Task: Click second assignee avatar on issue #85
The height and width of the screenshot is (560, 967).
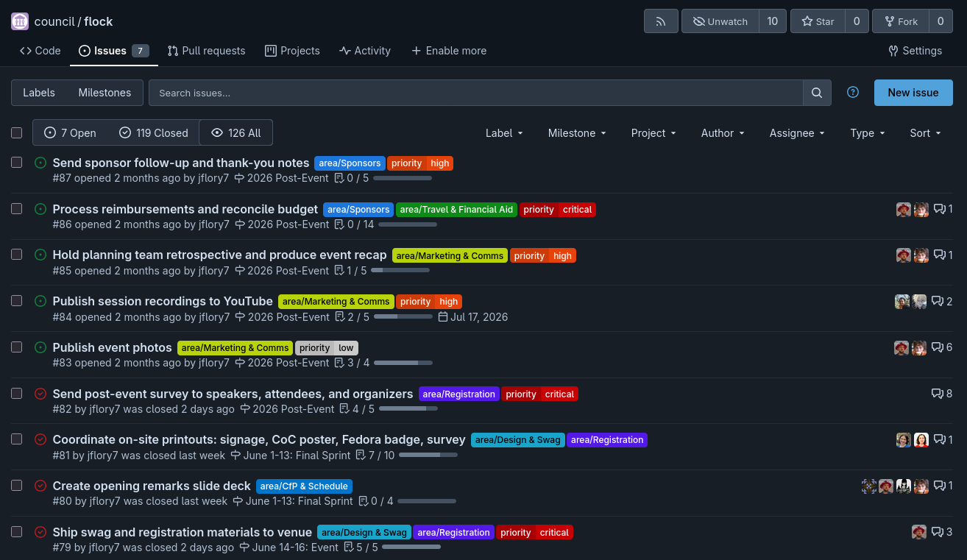Action: coord(921,255)
